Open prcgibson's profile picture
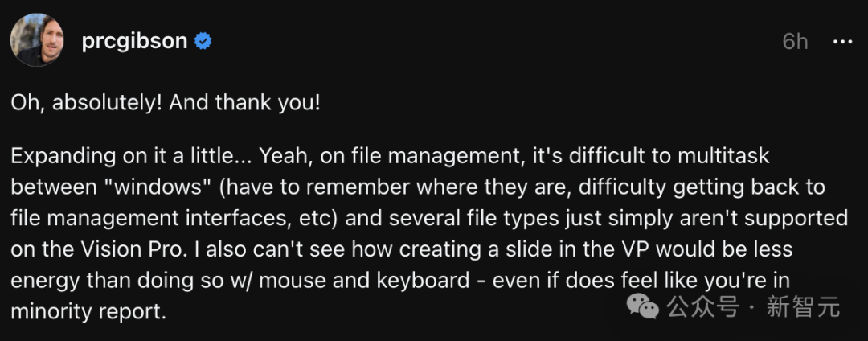 [37, 40]
